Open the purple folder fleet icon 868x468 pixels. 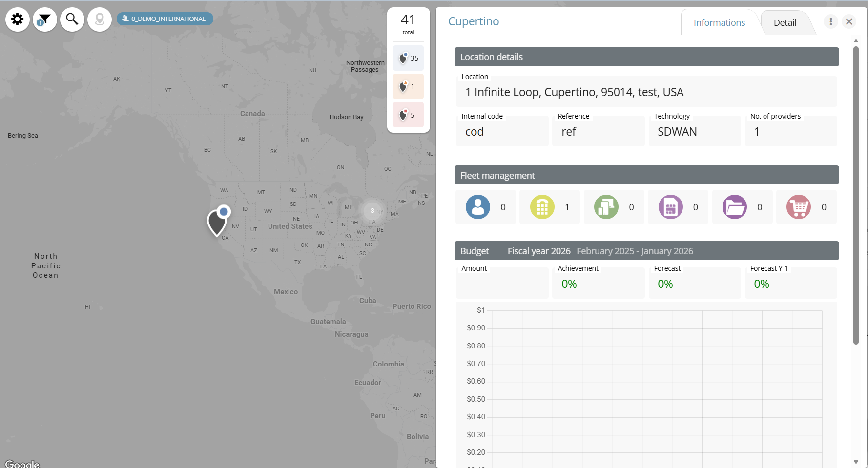[734, 207]
